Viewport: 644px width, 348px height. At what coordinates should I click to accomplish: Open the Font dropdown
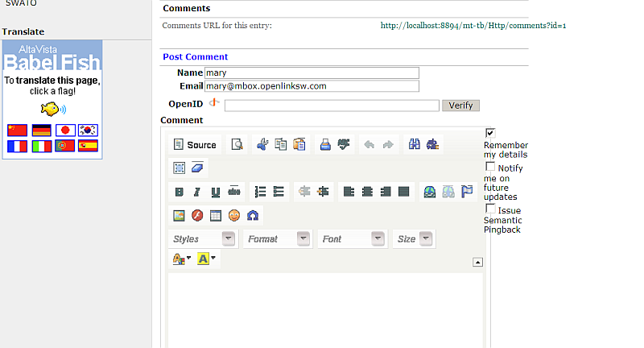(353, 238)
